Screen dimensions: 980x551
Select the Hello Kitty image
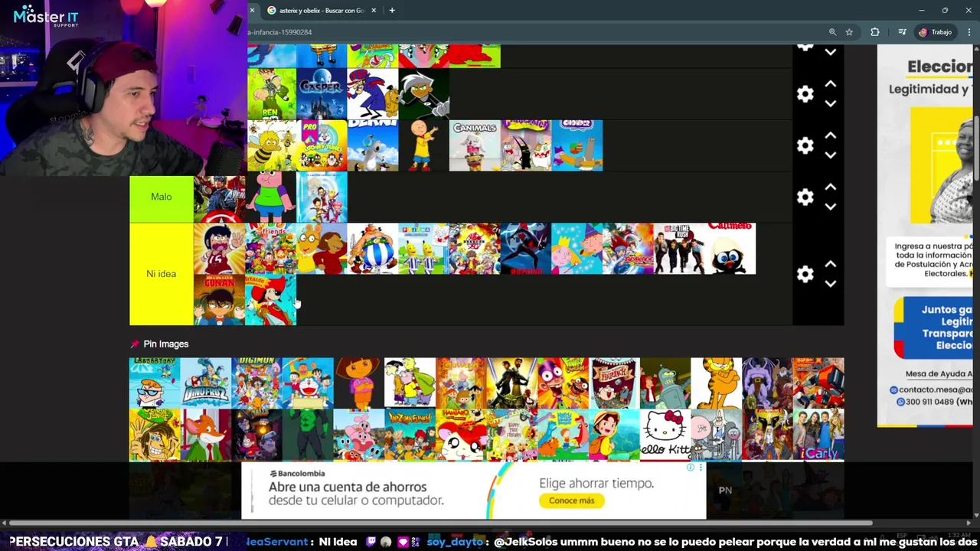point(665,435)
